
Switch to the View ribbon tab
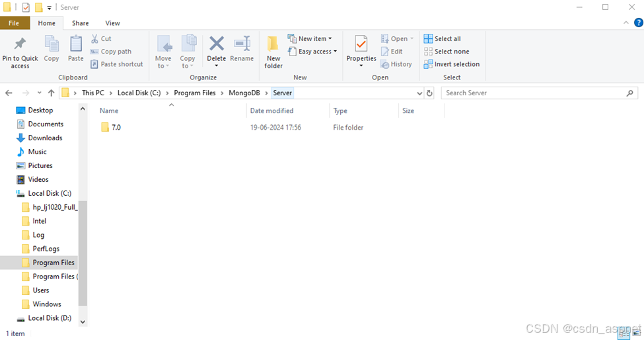[x=112, y=23]
